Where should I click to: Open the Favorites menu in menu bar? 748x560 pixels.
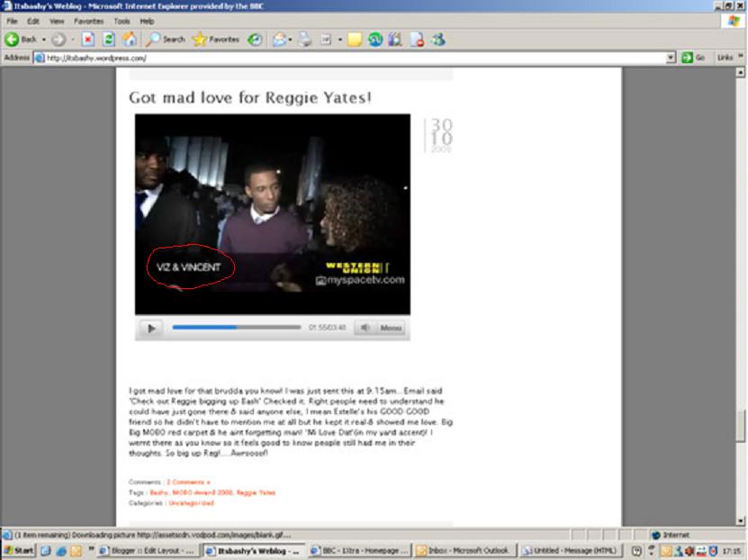coord(88,21)
